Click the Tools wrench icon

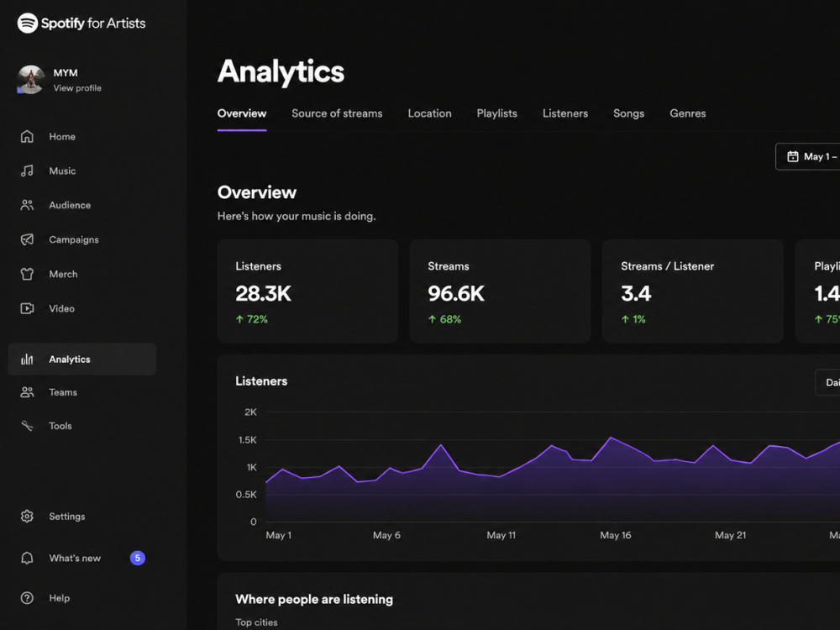pyautogui.click(x=27, y=426)
